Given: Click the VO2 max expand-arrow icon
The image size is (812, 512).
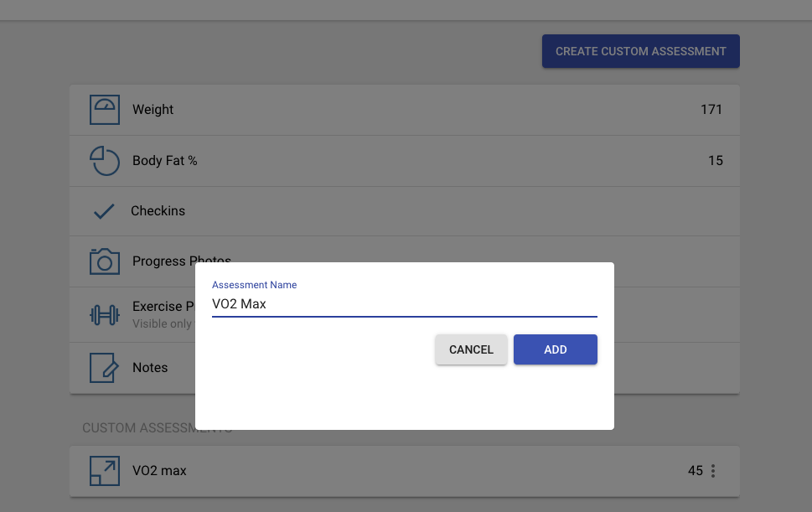Looking at the screenshot, I should coord(104,470).
